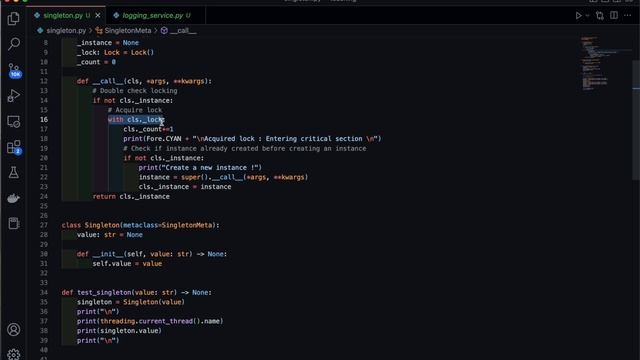Open the Manage gear menu
Screen dimensions: 640x360
(x=13, y=354)
